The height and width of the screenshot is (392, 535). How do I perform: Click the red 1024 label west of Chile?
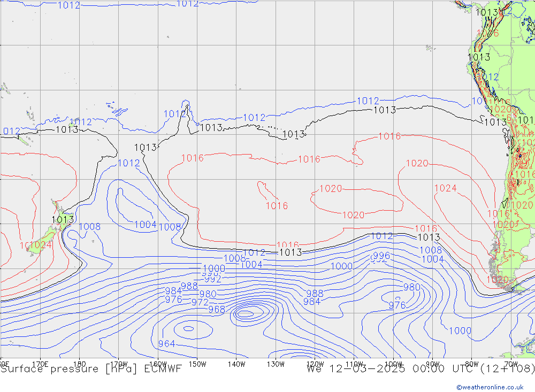click(446, 188)
